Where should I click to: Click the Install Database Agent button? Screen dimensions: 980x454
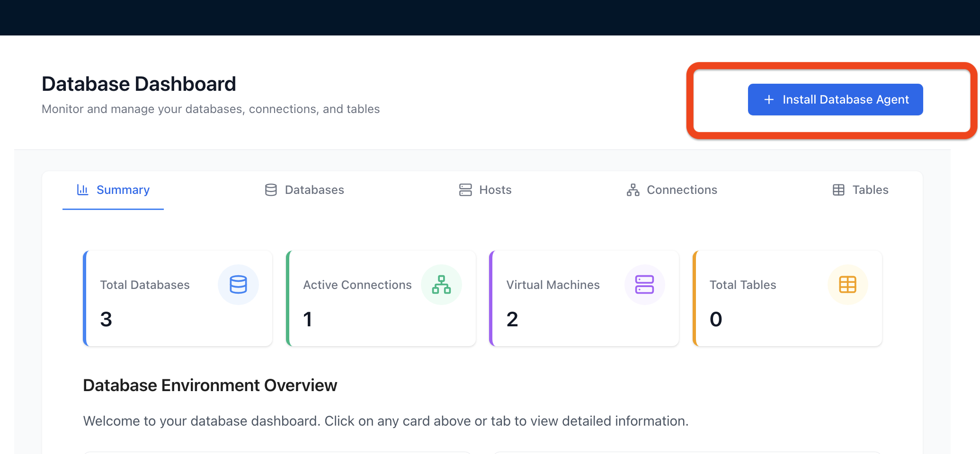(x=835, y=99)
